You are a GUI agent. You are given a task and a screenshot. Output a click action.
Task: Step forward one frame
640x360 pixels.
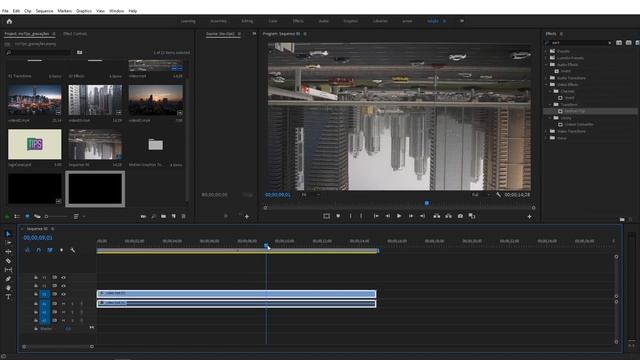coord(411,216)
